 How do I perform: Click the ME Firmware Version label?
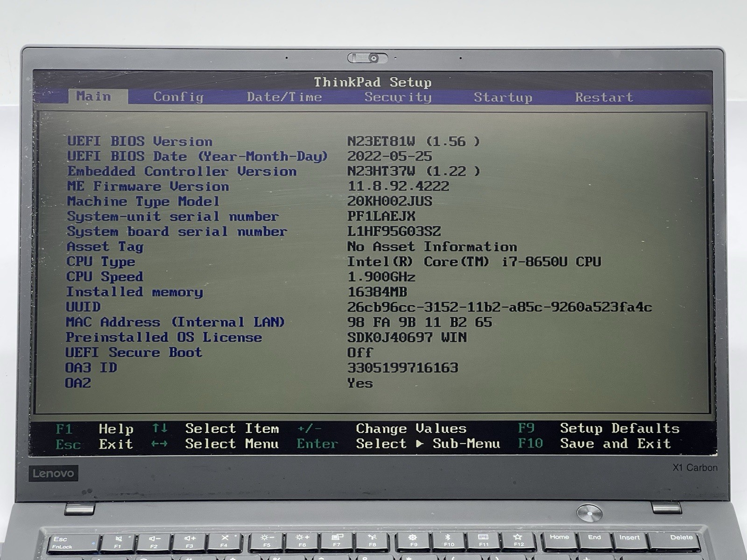[x=148, y=186]
